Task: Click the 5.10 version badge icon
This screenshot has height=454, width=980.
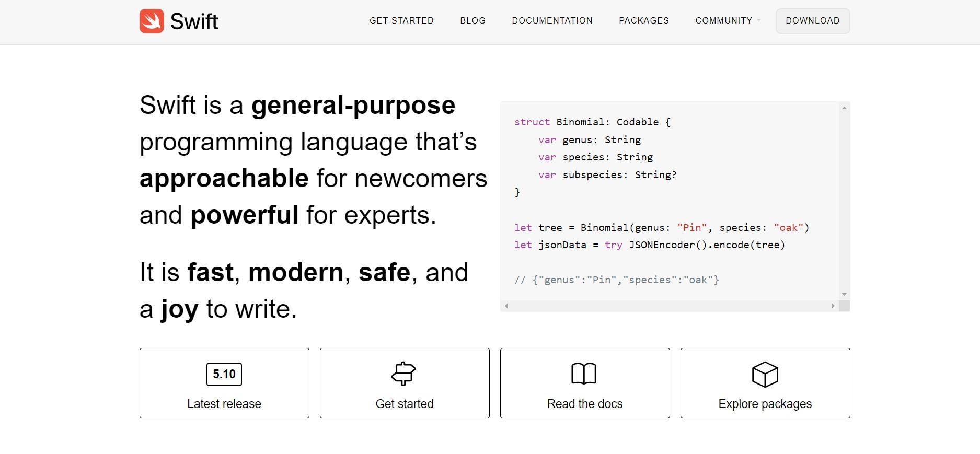Action: (224, 374)
